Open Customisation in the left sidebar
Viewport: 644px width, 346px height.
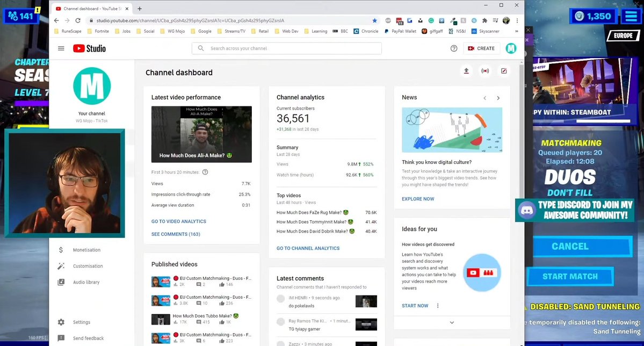tap(88, 266)
